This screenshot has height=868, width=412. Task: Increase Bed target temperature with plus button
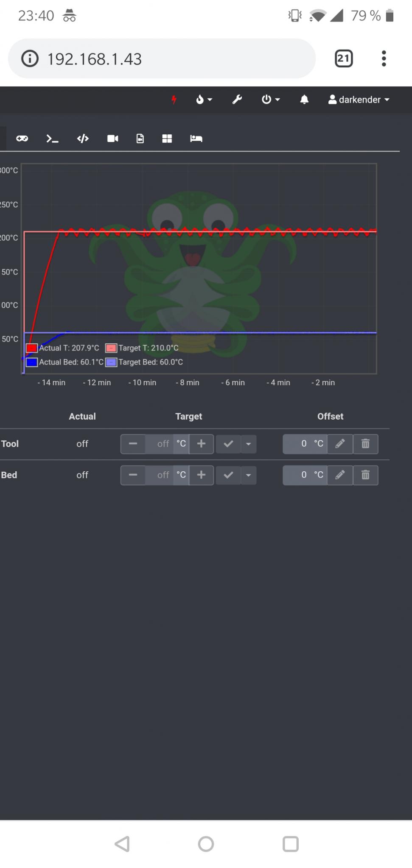point(202,475)
